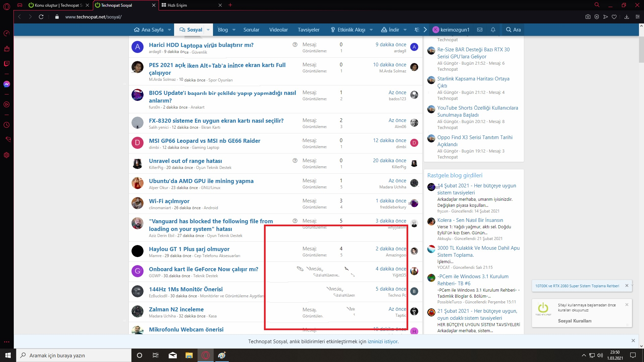Open Opera sidebar settings gear
The width and height of the screenshot is (644, 362).
coord(7,155)
